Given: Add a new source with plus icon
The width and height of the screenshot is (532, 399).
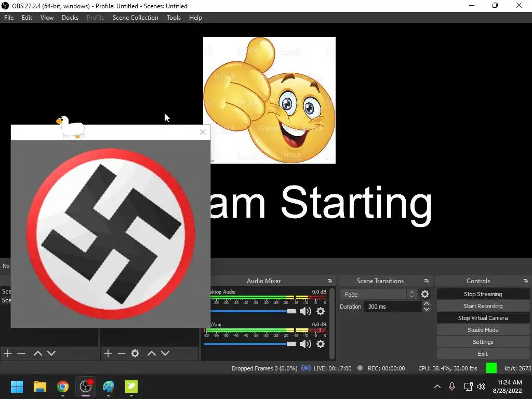Looking at the screenshot, I should click(x=108, y=353).
